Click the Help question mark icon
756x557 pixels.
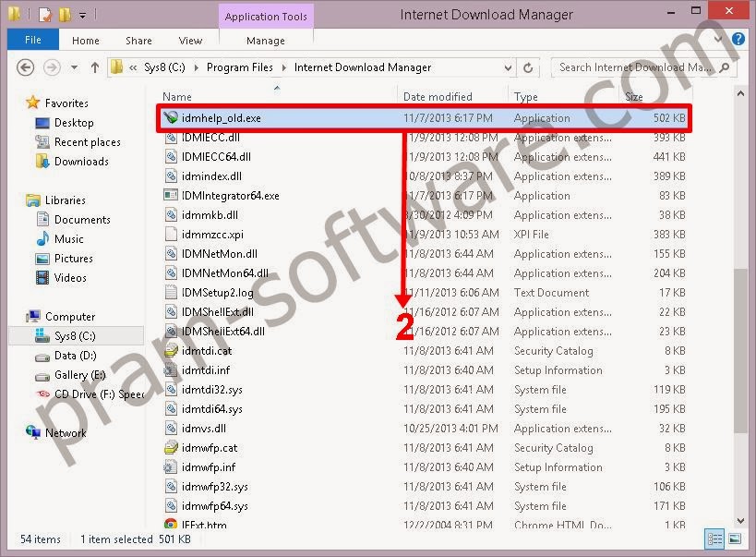click(736, 40)
